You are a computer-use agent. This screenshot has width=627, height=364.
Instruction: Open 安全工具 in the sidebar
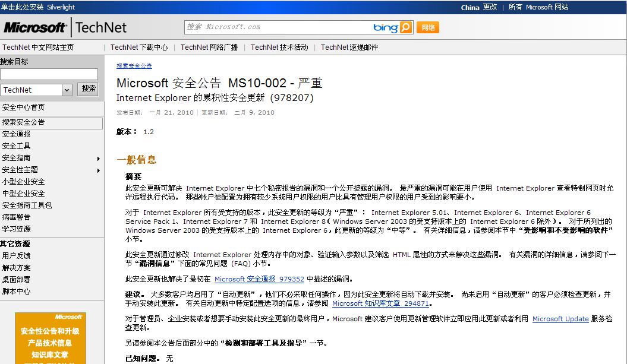point(16,146)
